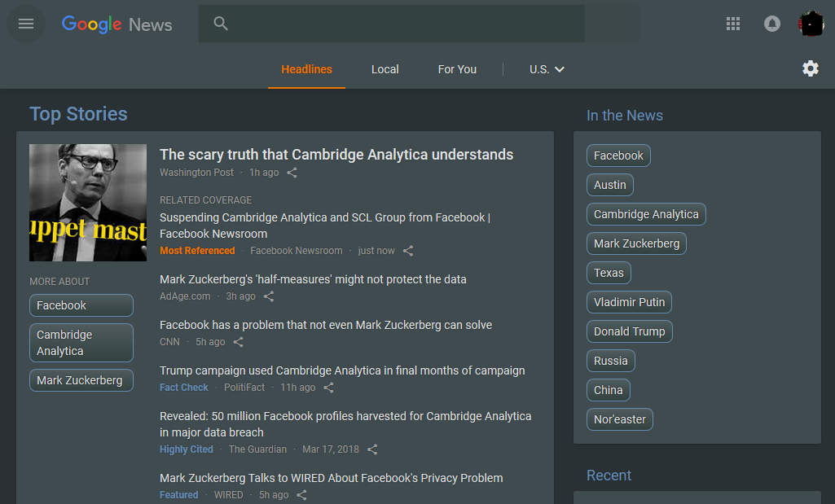The width and height of the screenshot is (835, 504).
Task: Click Cambridge Analytica chip under More About
Action: click(x=81, y=343)
